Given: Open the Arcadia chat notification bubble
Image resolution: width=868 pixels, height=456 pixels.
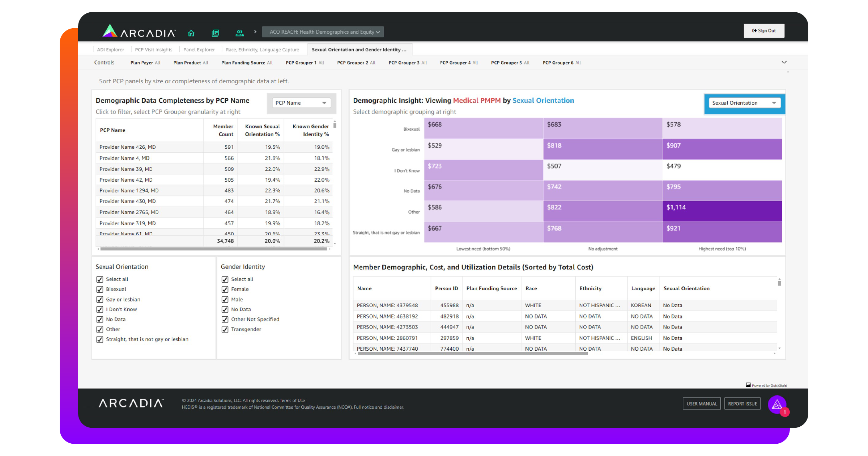Looking at the screenshot, I should point(777,405).
